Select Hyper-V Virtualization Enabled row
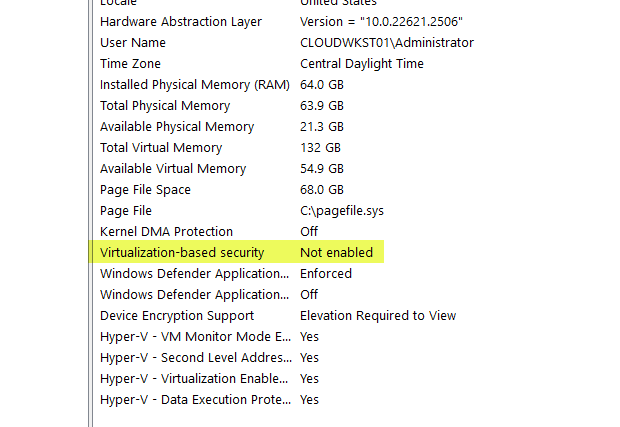This screenshot has width=620, height=427. point(195,379)
